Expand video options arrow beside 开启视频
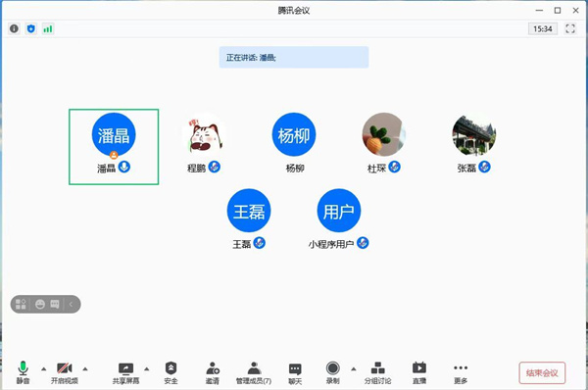Viewport: 588px width, 390px height. [85, 369]
